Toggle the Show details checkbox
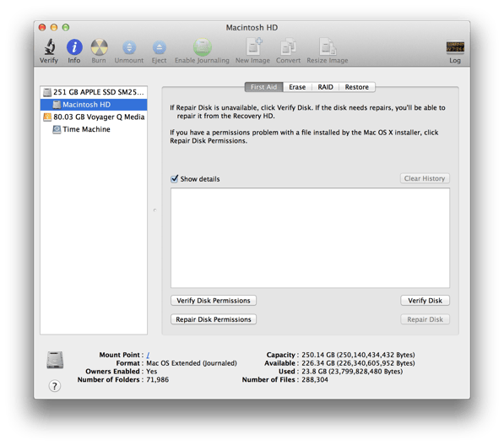This screenshot has height=446, width=504. click(x=175, y=179)
